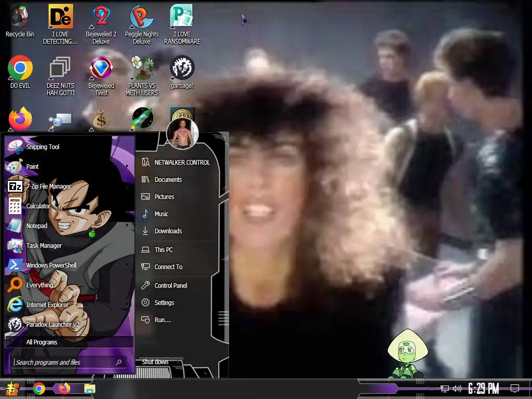This screenshot has width=532, height=399.
Task: Click the search magnifier icon in Start menu
Action: pos(119,362)
